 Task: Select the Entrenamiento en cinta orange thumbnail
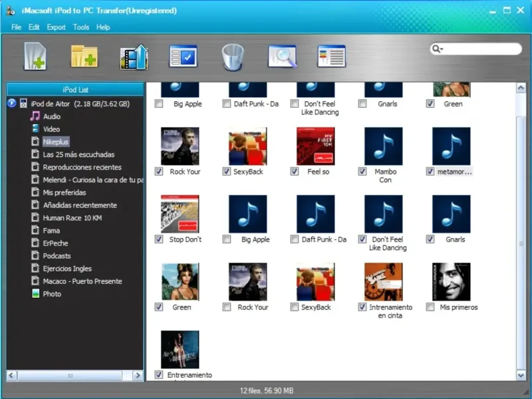click(x=384, y=281)
